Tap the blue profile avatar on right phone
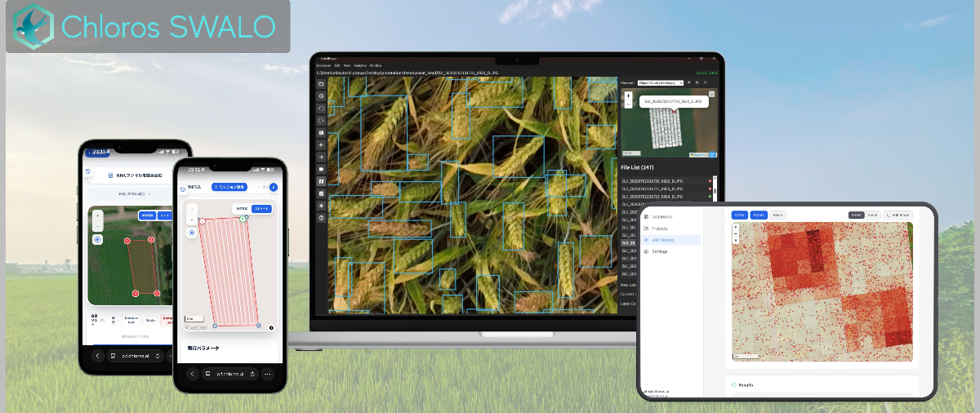Screen dimensions: 980x413 point(274,187)
